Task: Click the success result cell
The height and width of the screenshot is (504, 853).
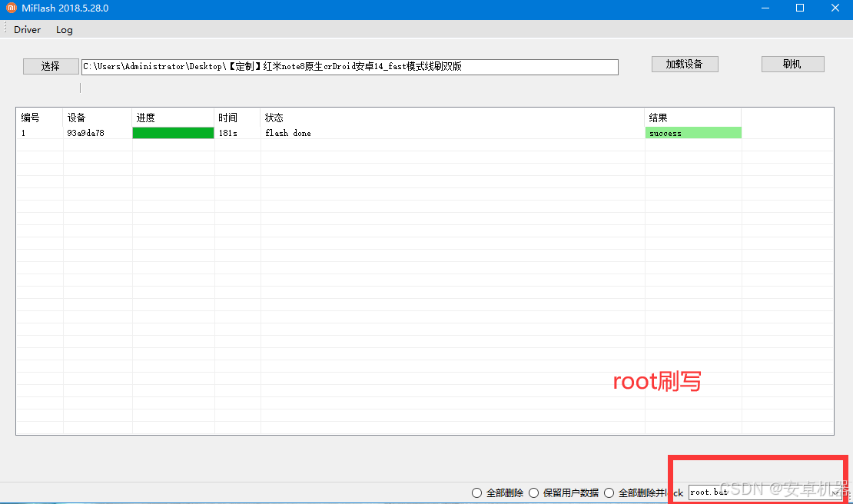Action: [x=693, y=133]
